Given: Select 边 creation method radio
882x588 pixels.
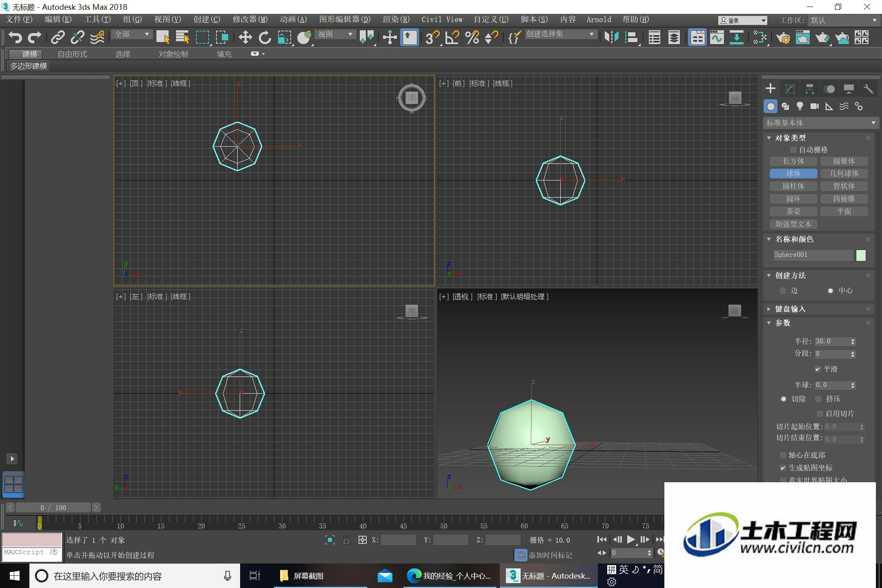Looking at the screenshot, I should [782, 291].
